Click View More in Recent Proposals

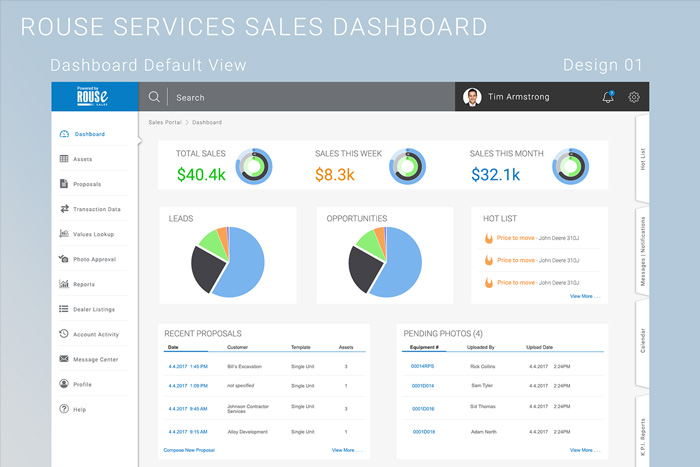(347, 450)
